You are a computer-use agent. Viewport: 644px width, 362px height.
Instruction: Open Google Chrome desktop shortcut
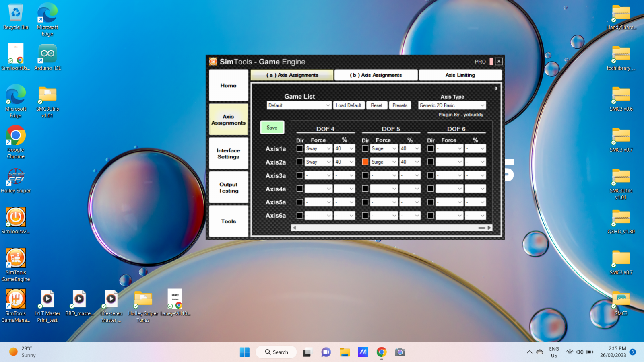16,142
